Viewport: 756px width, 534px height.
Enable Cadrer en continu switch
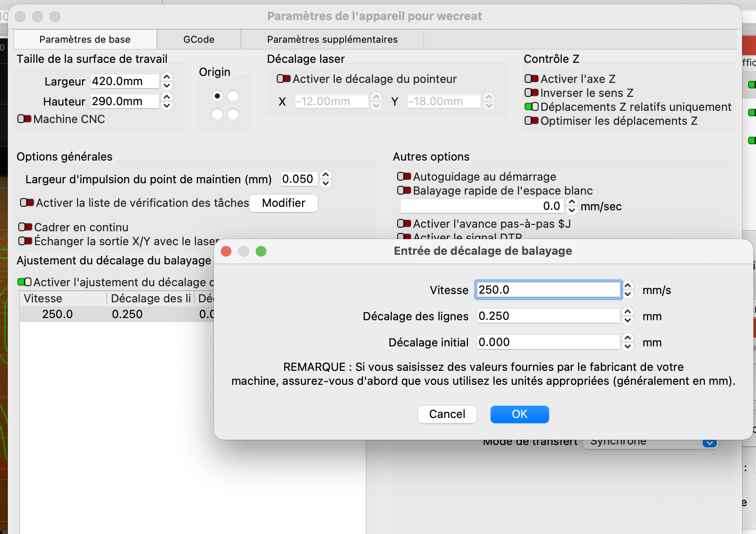click(x=25, y=227)
